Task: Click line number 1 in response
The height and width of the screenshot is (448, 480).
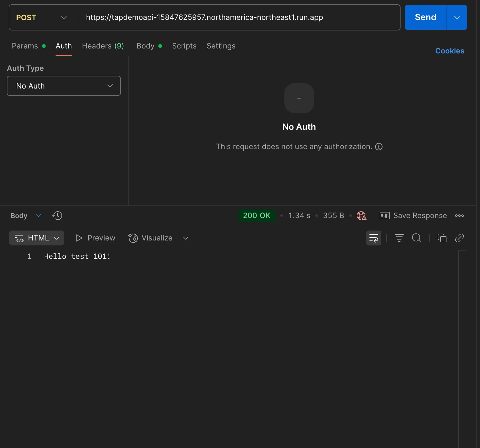Action: pos(29,257)
